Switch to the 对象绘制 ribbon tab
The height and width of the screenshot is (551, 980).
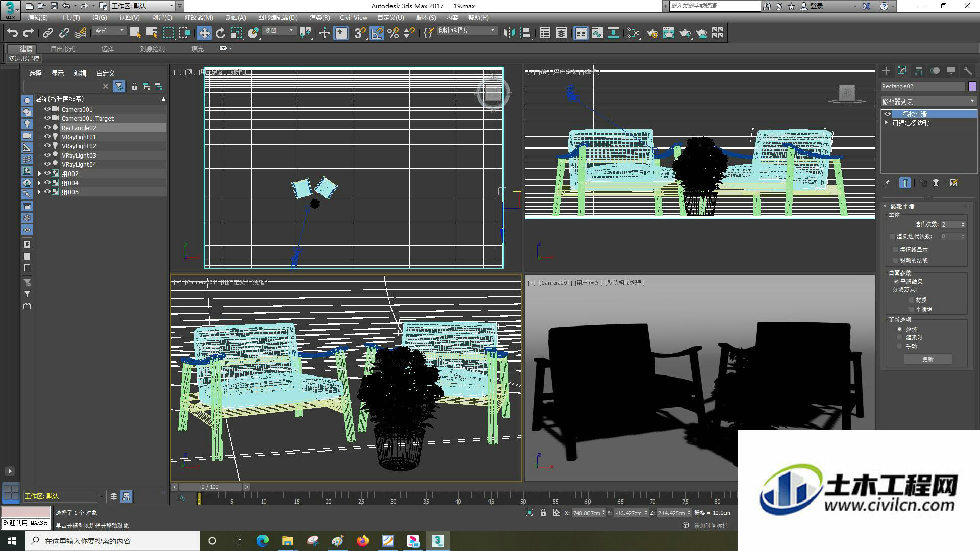[x=153, y=49]
